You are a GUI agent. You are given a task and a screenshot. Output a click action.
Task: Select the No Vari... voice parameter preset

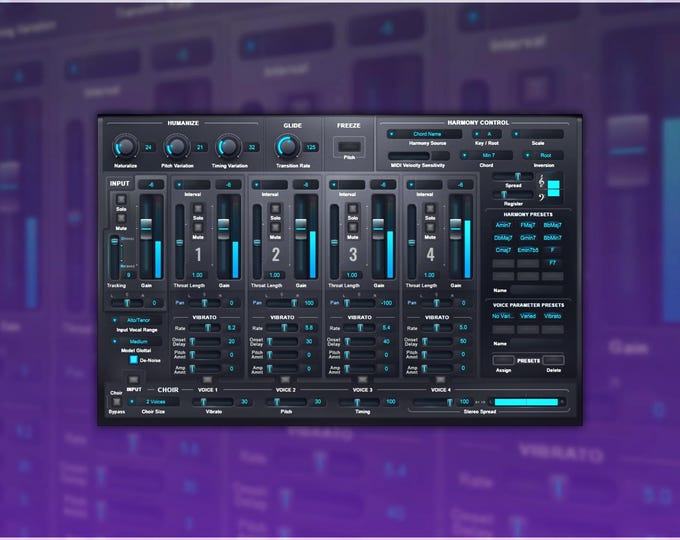click(503, 316)
